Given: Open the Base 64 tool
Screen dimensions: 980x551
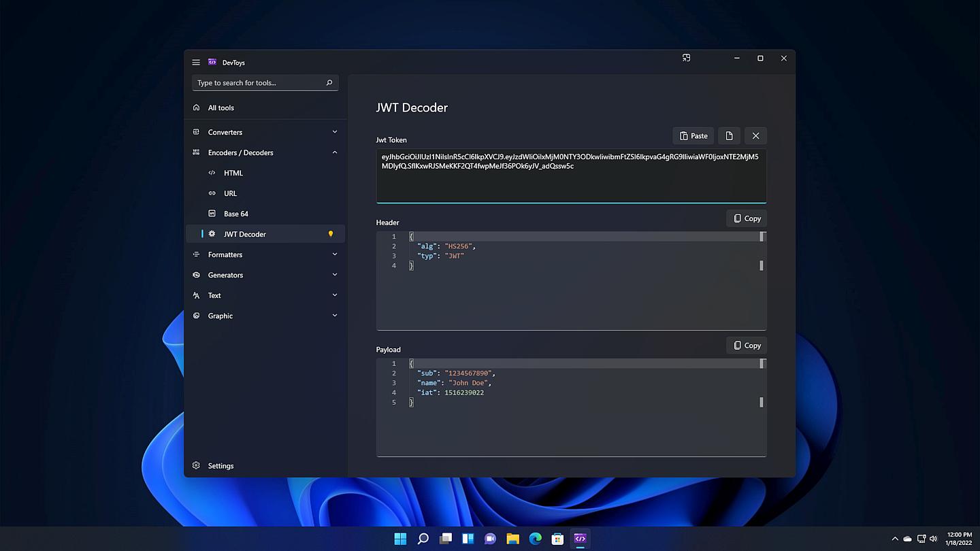Looking at the screenshot, I should click(265, 214).
